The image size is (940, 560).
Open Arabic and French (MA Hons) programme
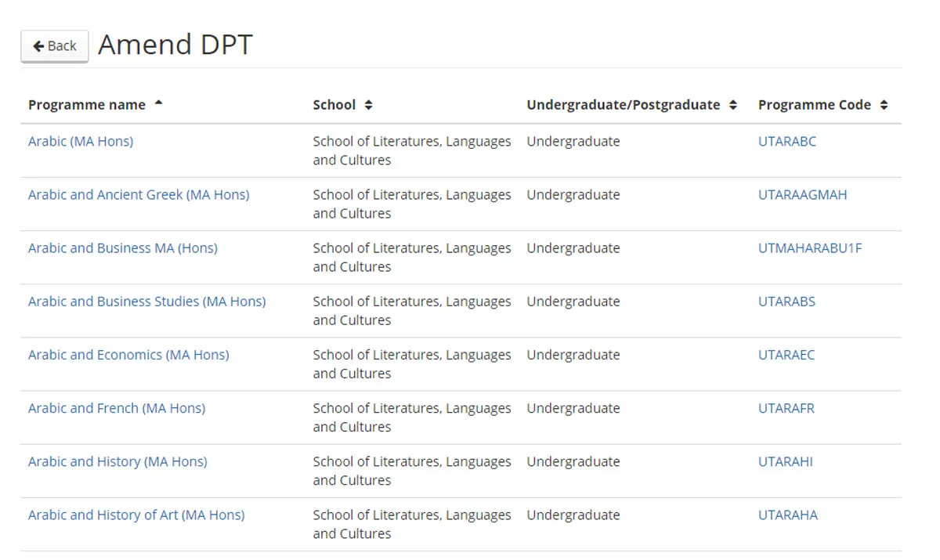[x=116, y=407]
